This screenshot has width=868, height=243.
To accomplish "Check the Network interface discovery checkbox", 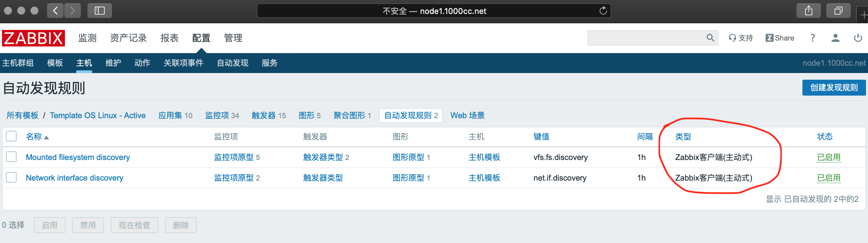I will click(12, 178).
